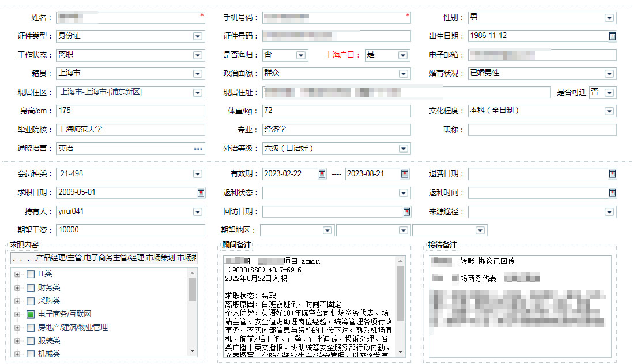The height and width of the screenshot is (364, 633).
Task: Click the 期望工资 field showing 10000
Action: (x=131, y=230)
